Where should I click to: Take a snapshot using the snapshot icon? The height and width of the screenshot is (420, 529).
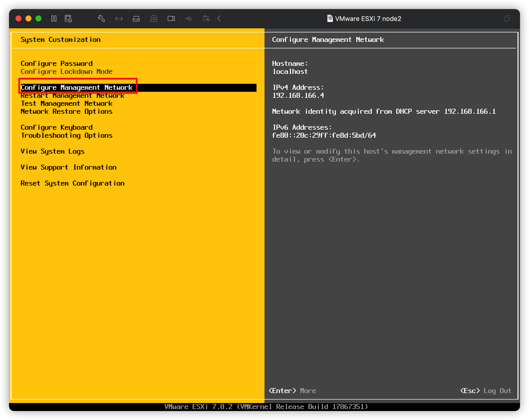click(68, 18)
